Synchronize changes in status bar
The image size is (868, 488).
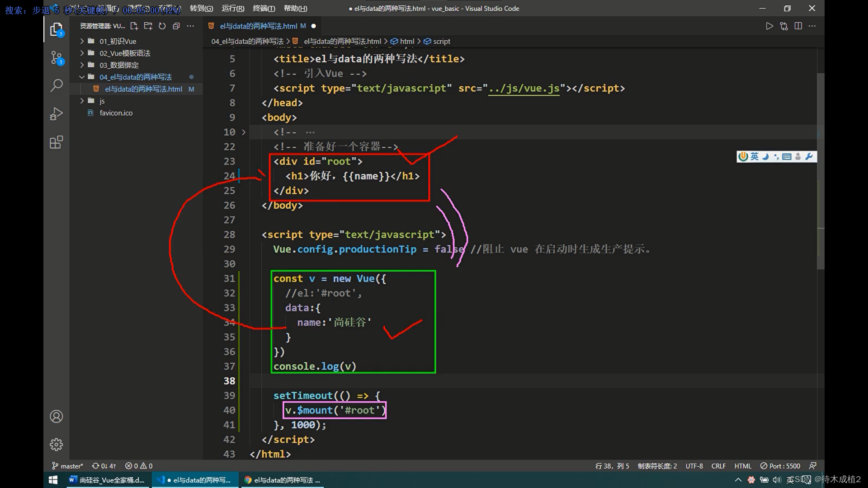pos(104,466)
